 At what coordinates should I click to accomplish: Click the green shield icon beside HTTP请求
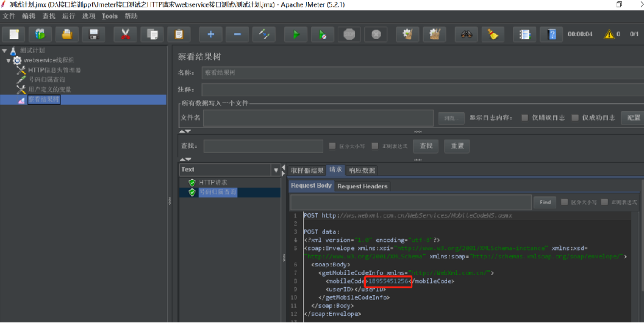click(x=192, y=182)
